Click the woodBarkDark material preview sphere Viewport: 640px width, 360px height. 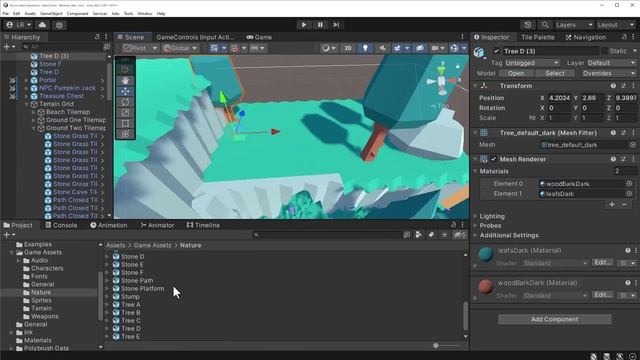coord(486,287)
